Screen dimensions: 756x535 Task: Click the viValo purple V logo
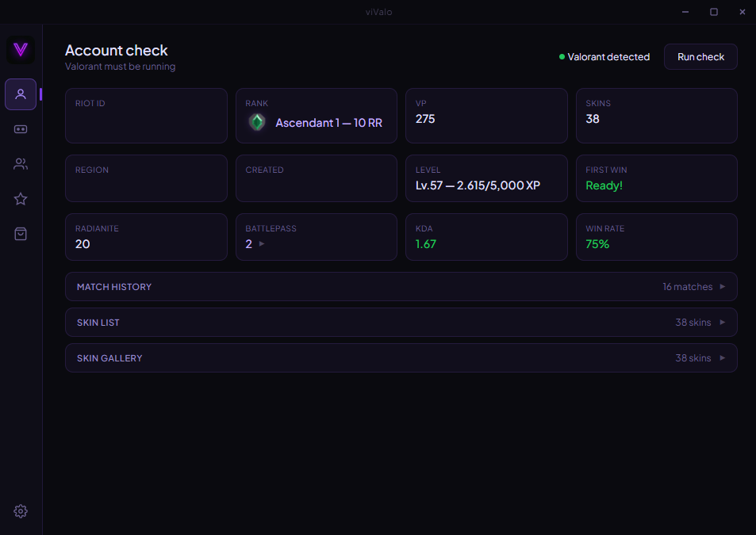point(21,50)
